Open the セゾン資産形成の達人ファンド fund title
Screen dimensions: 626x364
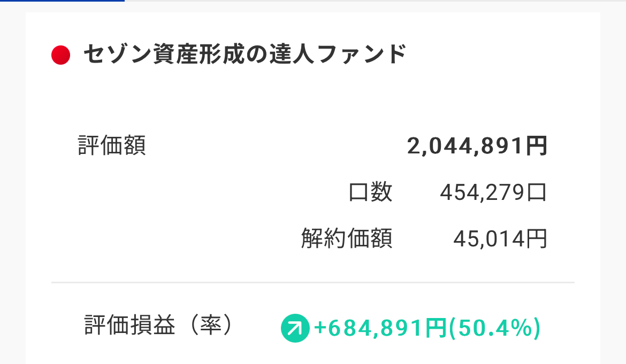click(245, 55)
